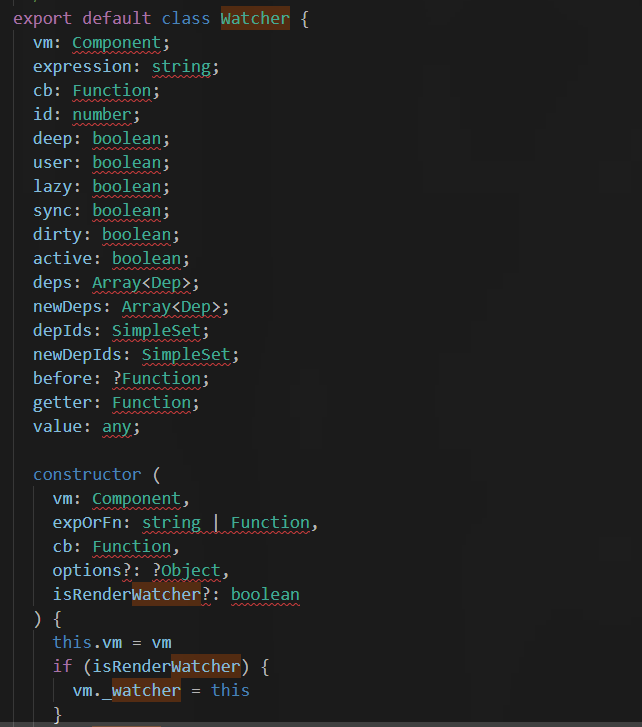Click the 'lazy' property name
This screenshot has width=642, height=727.
[x=52, y=186]
